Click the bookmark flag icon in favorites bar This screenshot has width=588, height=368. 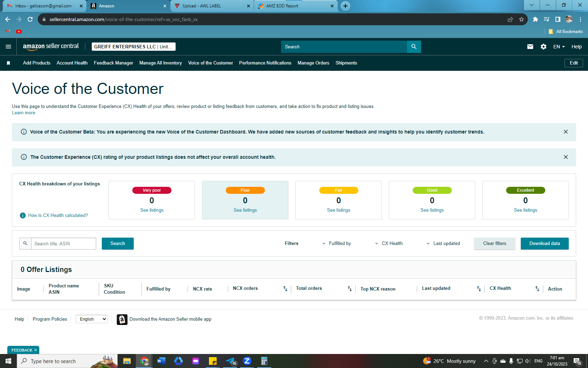(x=8, y=63)
